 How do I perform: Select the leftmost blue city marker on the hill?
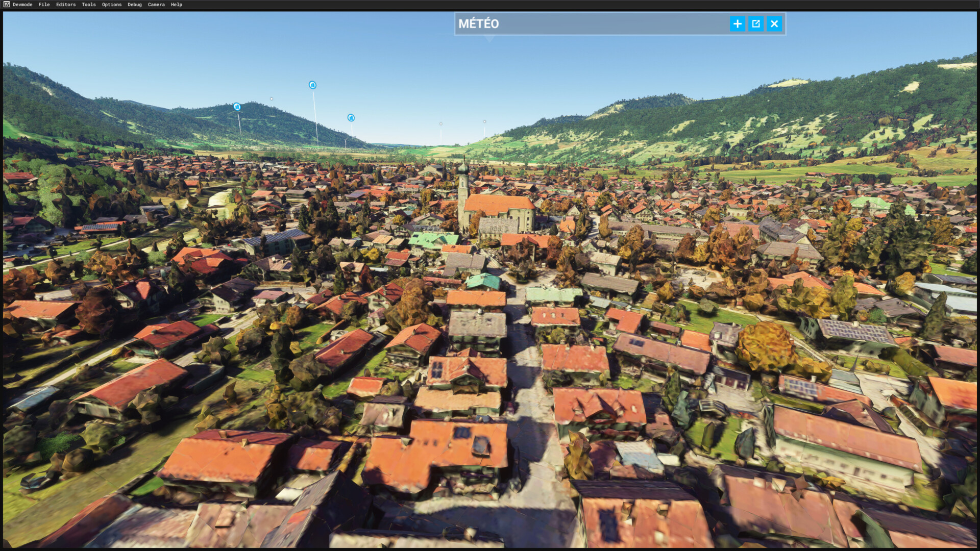tap(237, 107)
